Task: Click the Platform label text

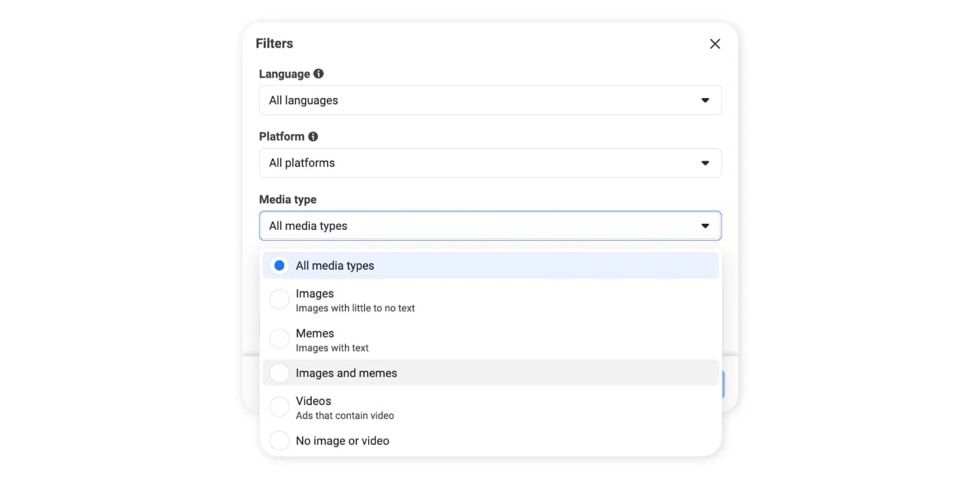Action: (282, 137)
